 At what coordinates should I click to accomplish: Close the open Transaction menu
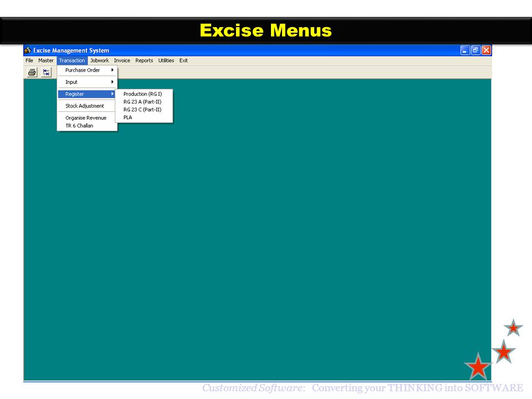click(x=72, y=60)
